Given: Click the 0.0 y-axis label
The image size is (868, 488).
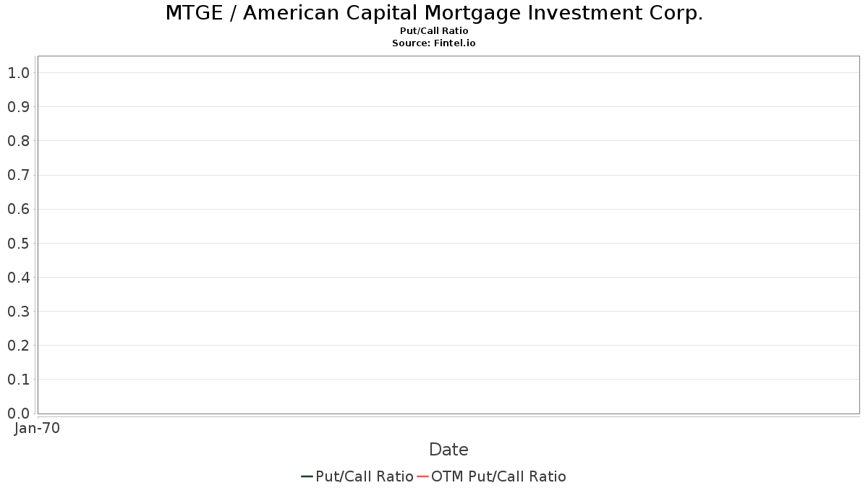Looking at the screenshot, I should 18,413.
